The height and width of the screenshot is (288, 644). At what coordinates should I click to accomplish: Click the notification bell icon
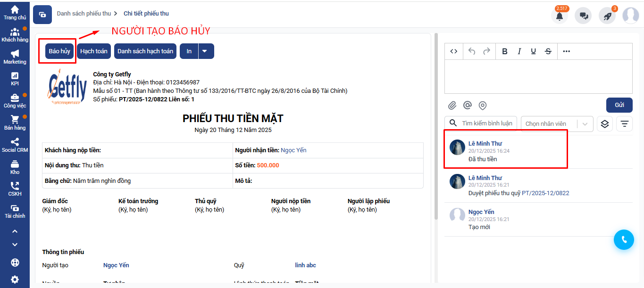tap(560, 16)
